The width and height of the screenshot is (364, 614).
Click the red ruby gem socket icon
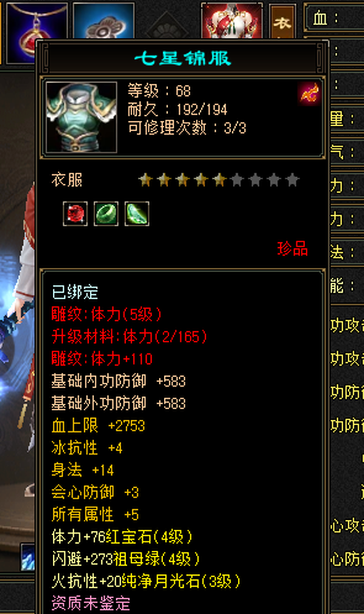[75, 214]
